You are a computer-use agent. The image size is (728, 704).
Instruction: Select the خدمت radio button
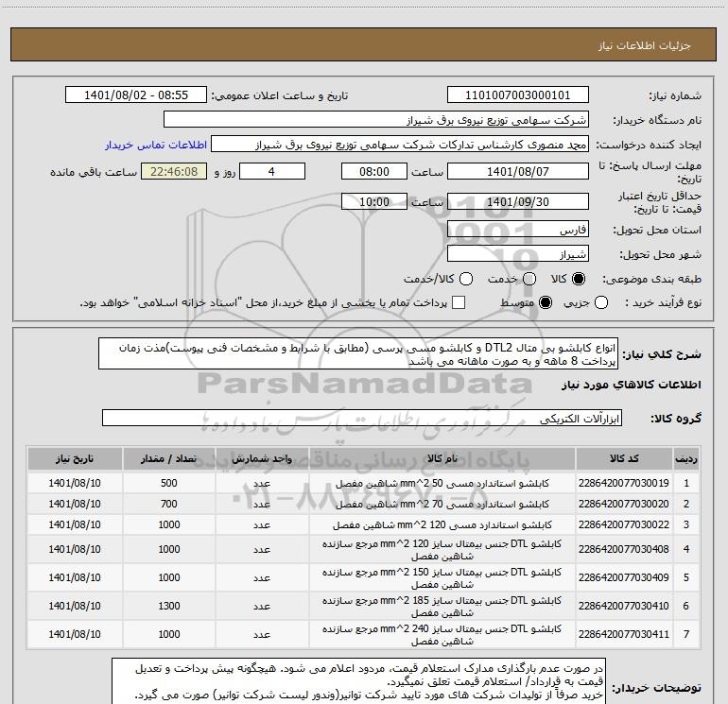(x=529, y=279)
